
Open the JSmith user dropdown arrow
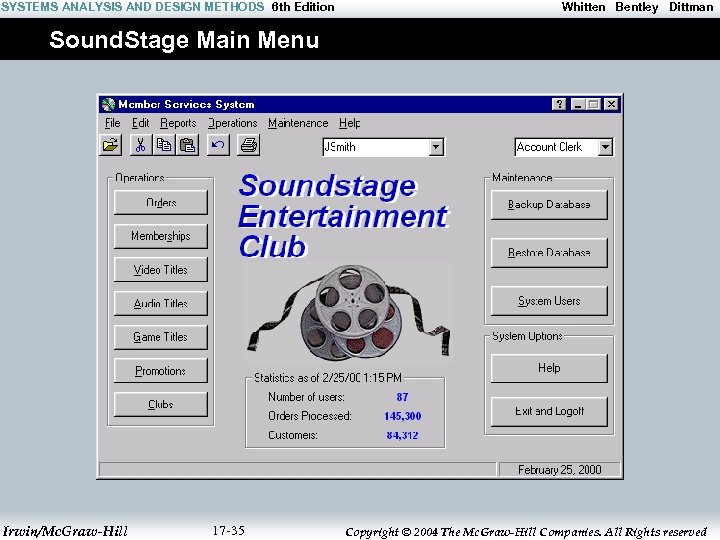pyautogui.click(x=436, y=147)
